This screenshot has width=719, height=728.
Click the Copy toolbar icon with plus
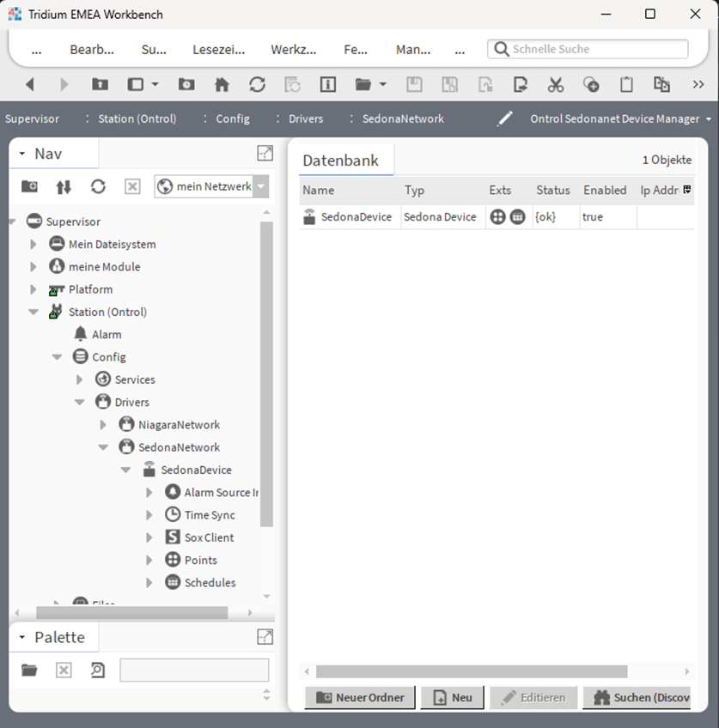coord(591,84)
